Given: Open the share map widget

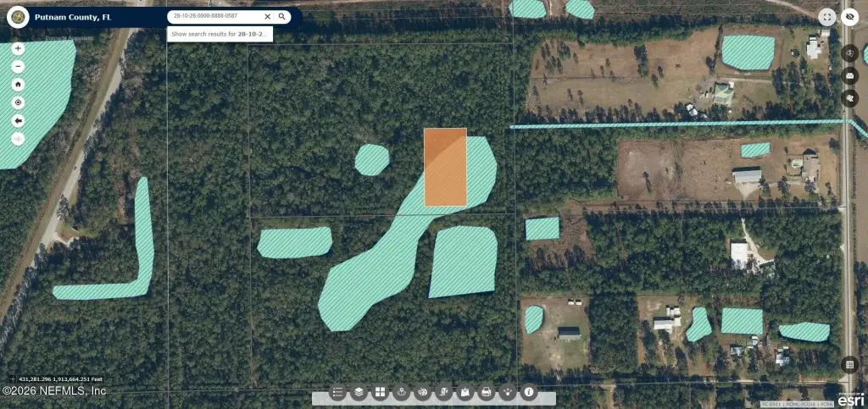Looking at the screenshot, I should 508,393.
